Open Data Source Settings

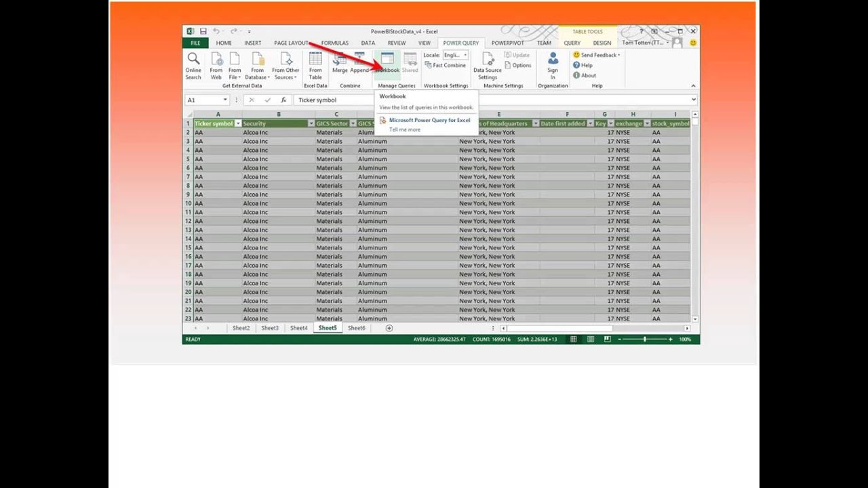[x=488, y=66]
